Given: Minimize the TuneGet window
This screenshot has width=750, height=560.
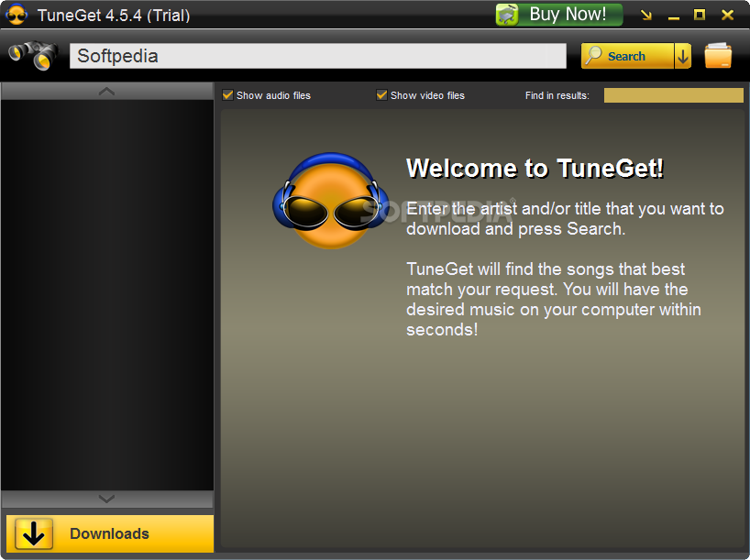Looking at the screenshot, I should (674, 18).
